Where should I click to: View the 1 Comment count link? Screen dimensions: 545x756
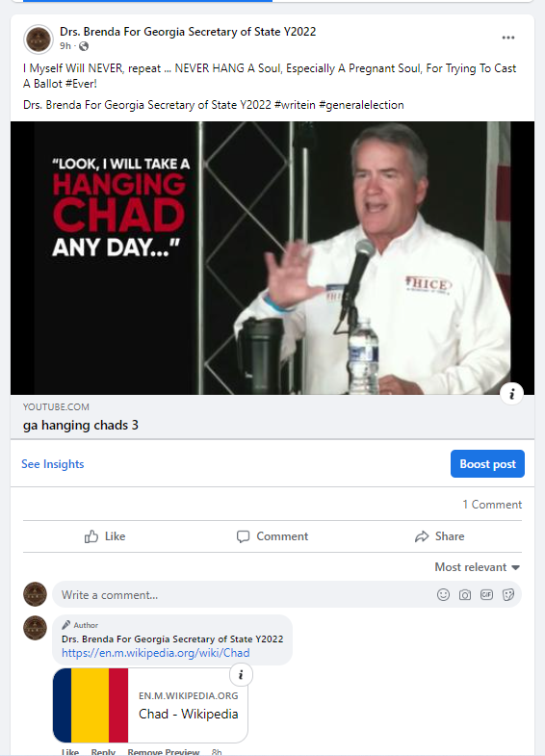[492, 505]
